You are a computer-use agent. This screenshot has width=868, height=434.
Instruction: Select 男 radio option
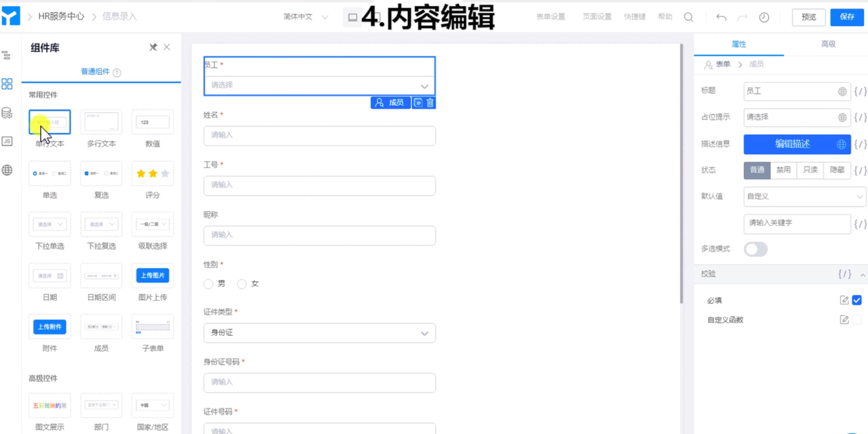pyautogui.click(x=208, y=284)
